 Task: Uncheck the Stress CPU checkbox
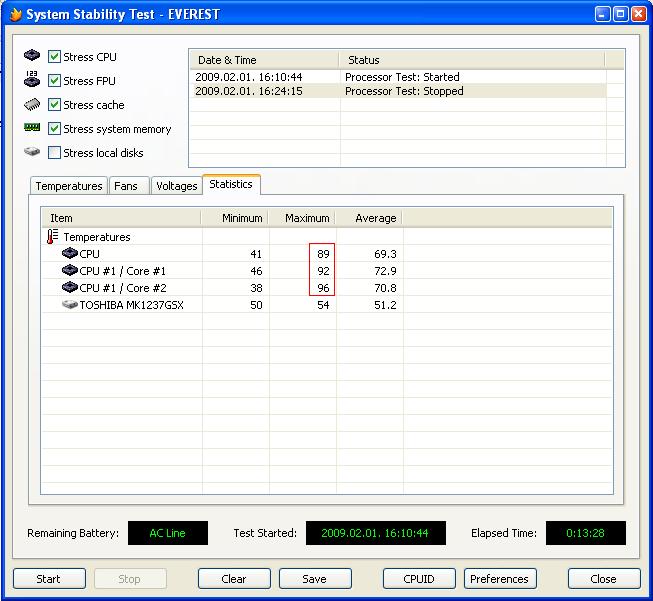[54, 56]
